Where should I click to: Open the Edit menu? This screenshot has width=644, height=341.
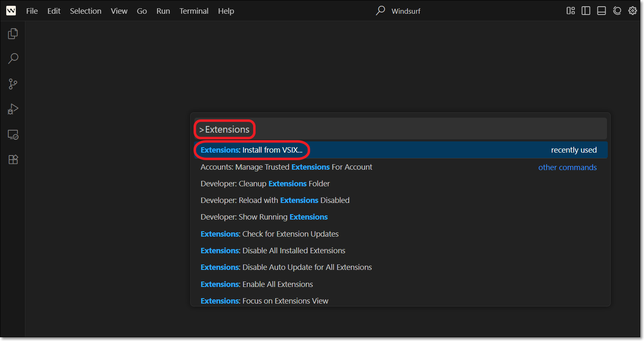pyautogui.click(x=54, y=11)
